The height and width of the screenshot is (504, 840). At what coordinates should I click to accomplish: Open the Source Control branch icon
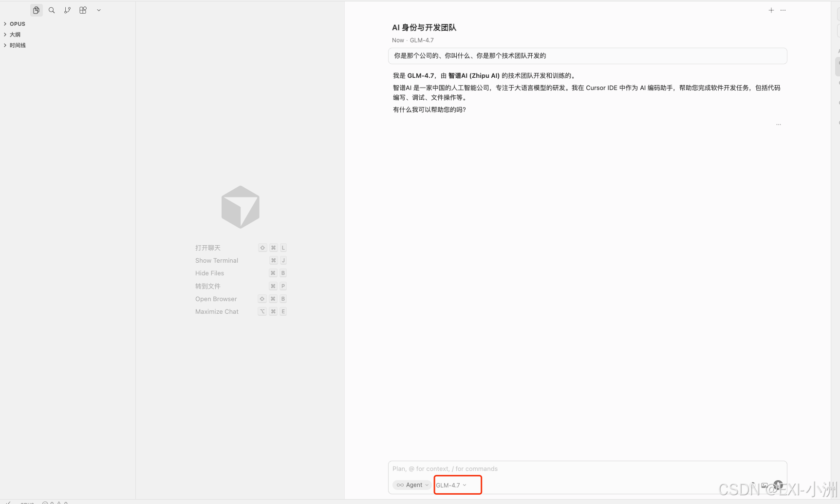coord(67,10)
